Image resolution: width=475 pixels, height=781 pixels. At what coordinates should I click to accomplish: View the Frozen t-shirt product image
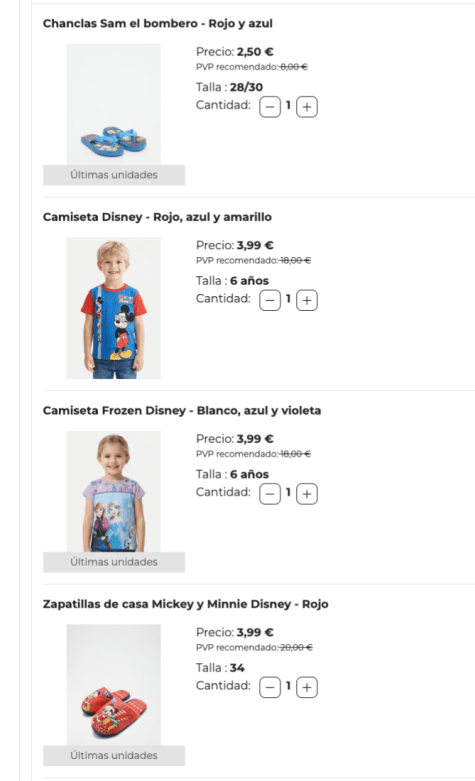(114, 492)
